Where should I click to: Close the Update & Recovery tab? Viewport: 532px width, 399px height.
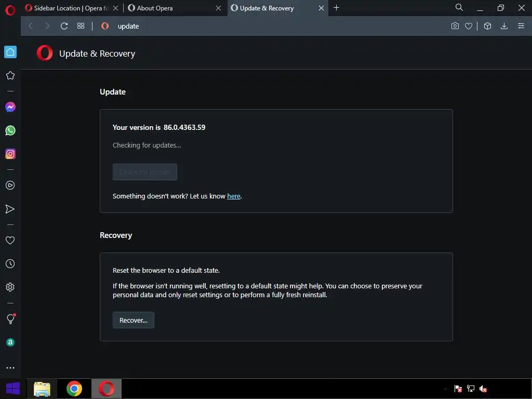pos(321,8)
